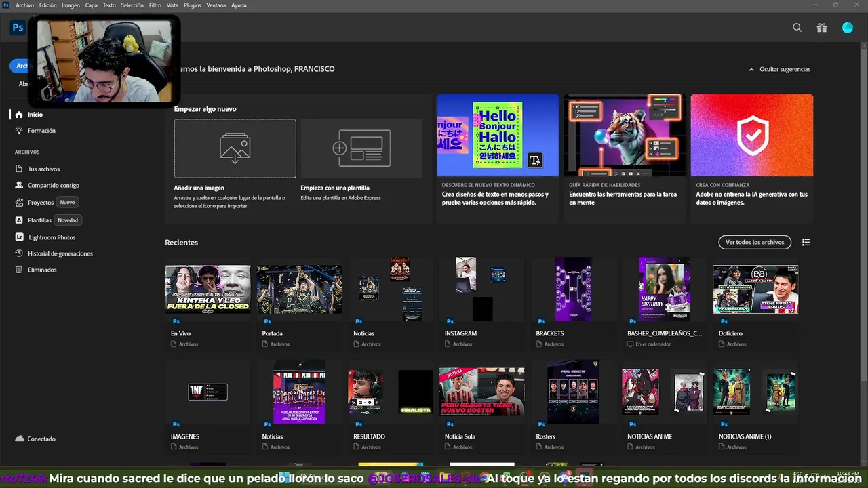Click the dynamic text T icon on card

[534, 161]
